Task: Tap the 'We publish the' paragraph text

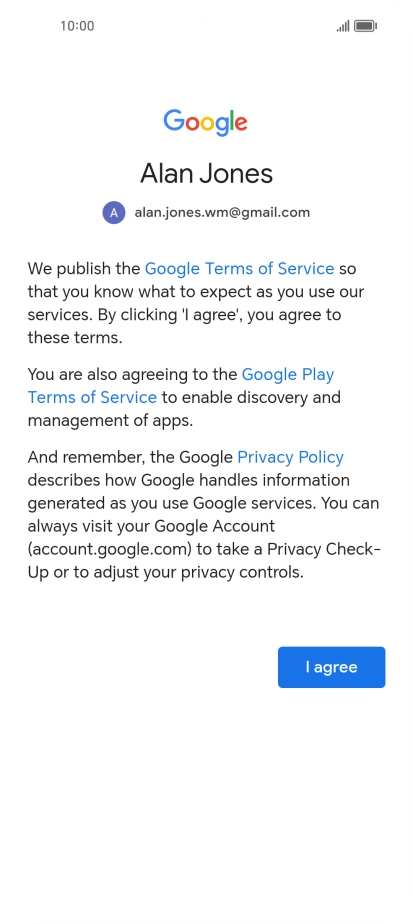Action: (x=84, y=269)
